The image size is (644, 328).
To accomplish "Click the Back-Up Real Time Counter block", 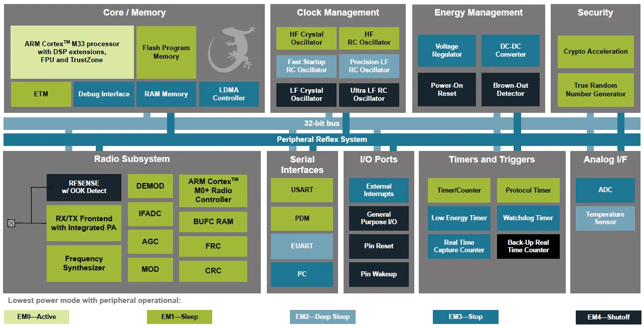I will [528, 246].
